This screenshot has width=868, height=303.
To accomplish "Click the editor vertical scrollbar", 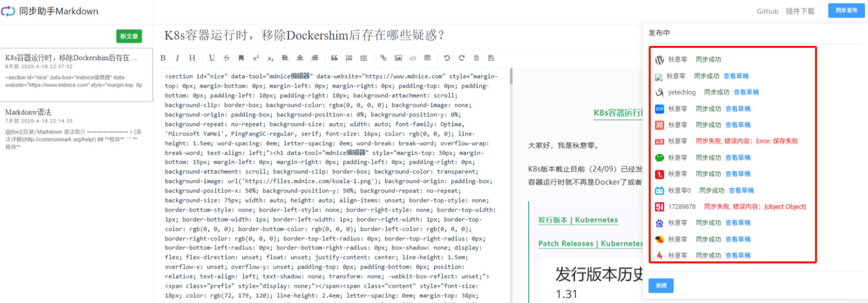I will tap(511, 77).
